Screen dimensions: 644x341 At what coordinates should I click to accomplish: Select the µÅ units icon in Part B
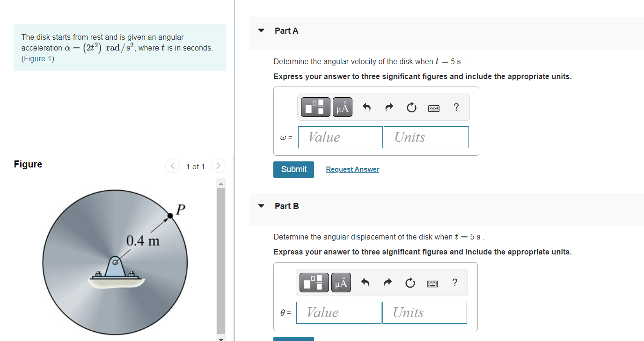341,282
